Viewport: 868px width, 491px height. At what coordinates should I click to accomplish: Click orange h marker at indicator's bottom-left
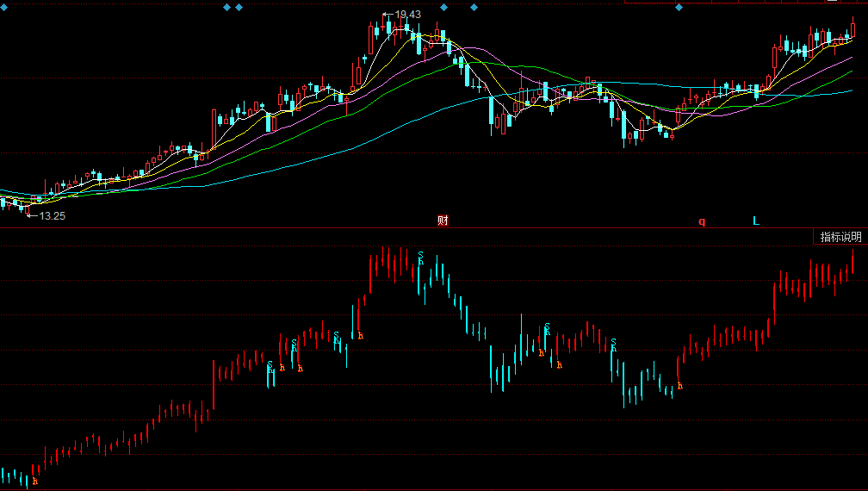click(x=34, y=482)
